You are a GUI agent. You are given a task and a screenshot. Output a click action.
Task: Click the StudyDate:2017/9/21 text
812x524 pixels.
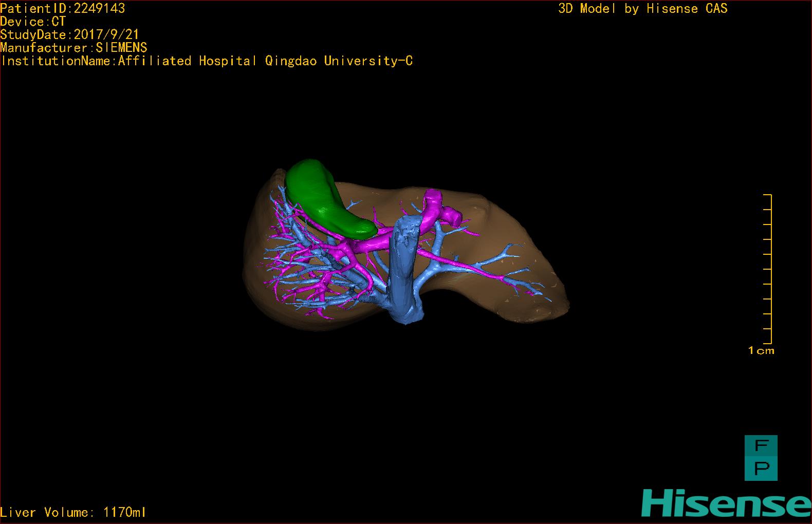click(70, 34)
